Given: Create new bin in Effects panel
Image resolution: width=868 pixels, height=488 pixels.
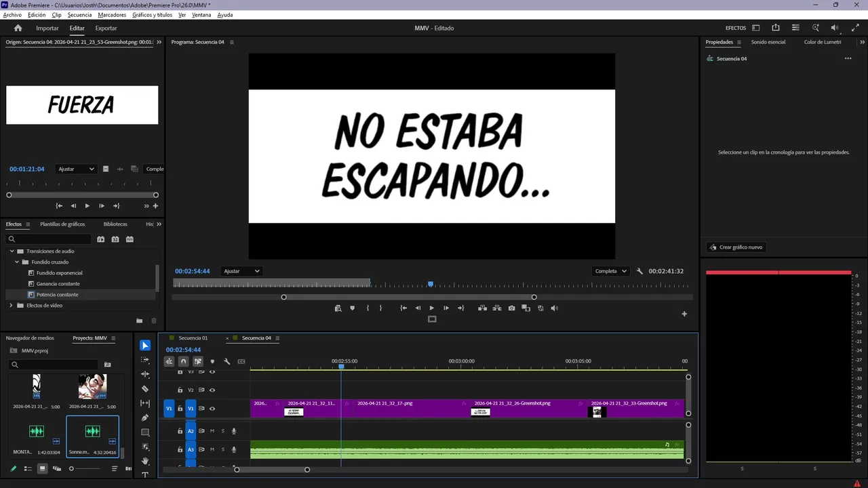Looking at the screenshot, I should [x=140, y=321].
